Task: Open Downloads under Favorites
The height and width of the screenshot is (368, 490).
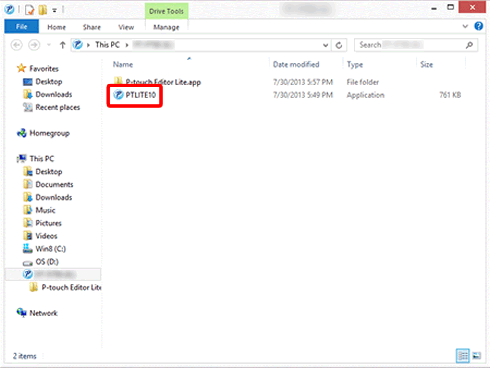Action: click(x=47, y=94)
